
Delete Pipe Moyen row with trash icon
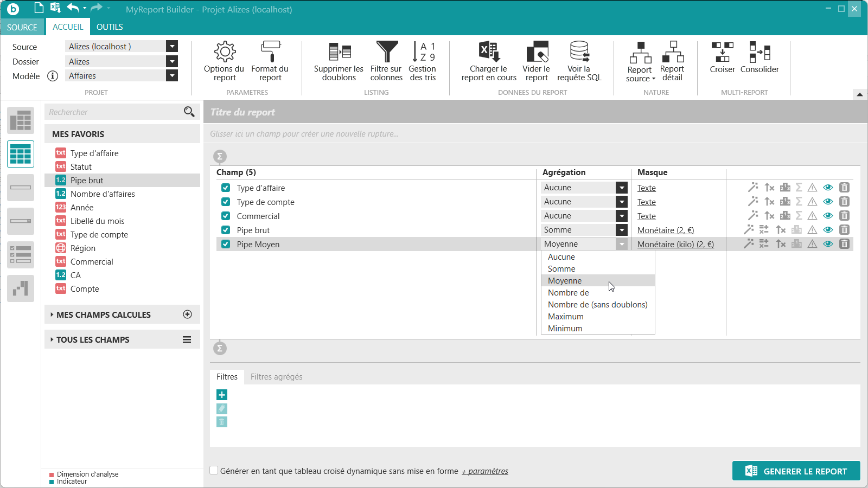click(844, 244)
